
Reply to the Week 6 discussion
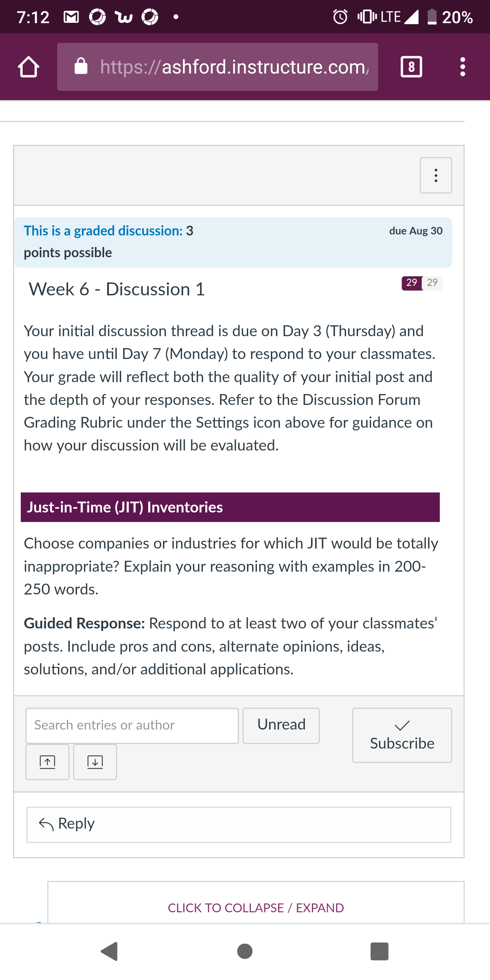point(239,824)
